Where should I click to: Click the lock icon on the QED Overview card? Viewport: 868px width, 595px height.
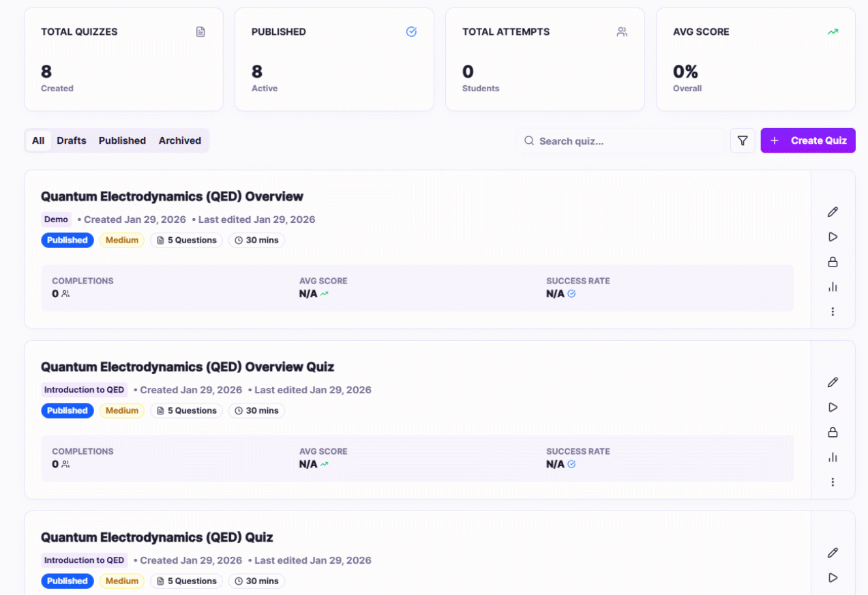coord(832,262)
